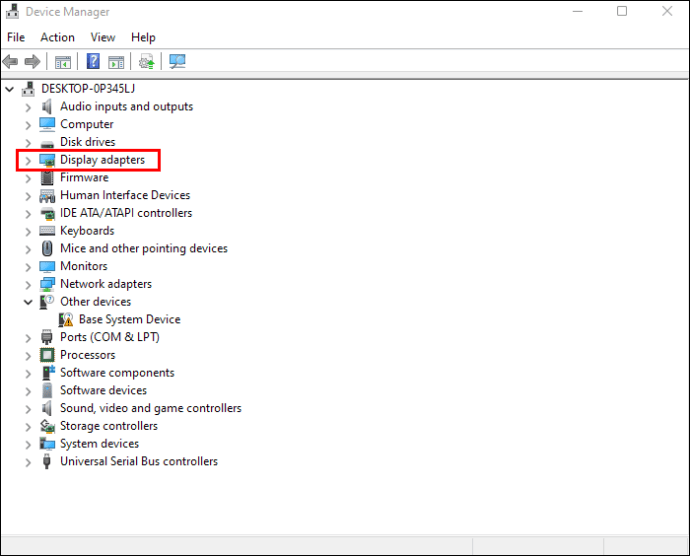Click the Audio inputs and outputs speaker icon

pos(47,107)
